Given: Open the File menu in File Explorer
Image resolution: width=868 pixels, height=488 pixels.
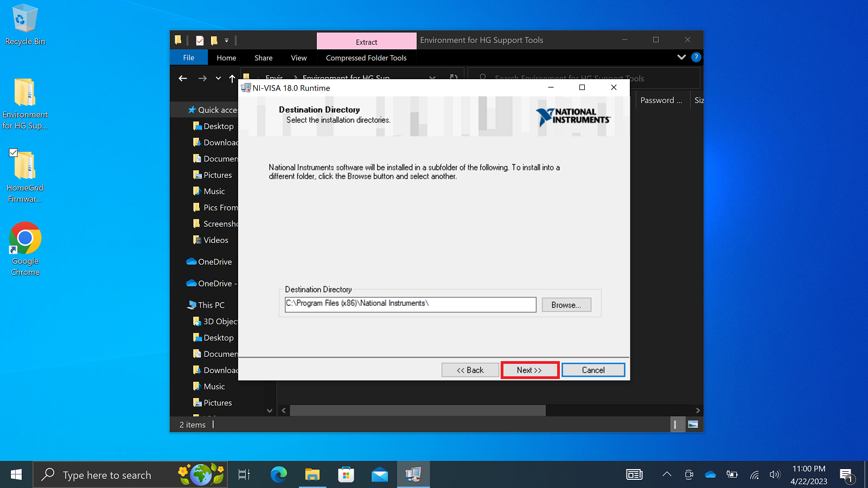Looking at the screenshot, I should tap(188, 57).
